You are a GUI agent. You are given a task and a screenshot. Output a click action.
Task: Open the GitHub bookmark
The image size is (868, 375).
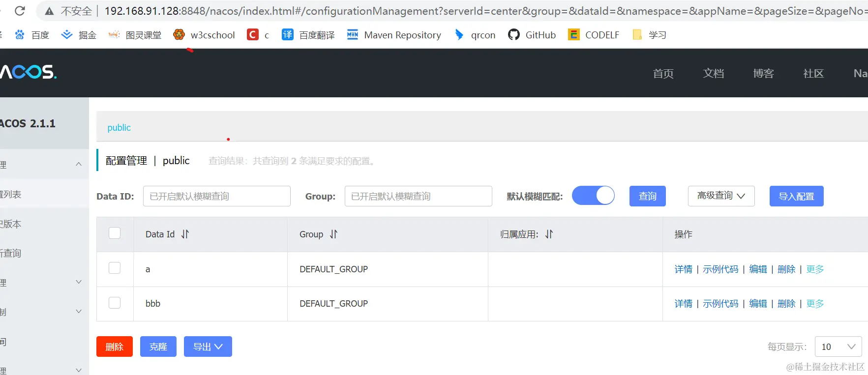(532, 35)
